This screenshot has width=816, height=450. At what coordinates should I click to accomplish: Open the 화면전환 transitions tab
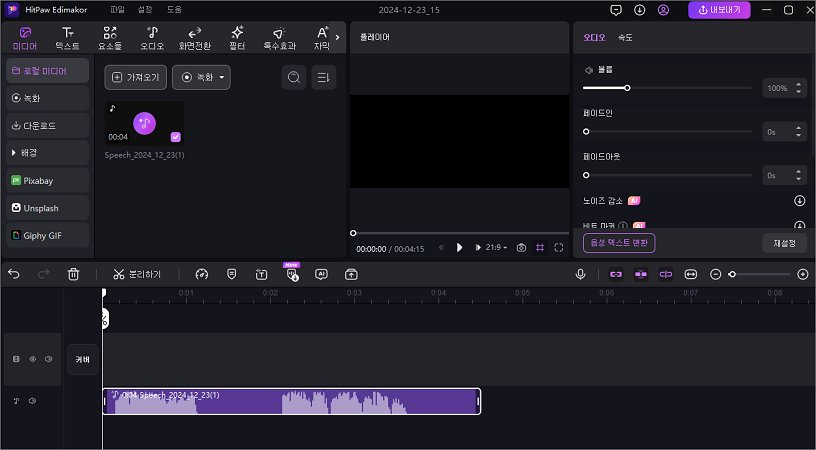point(195,38)
